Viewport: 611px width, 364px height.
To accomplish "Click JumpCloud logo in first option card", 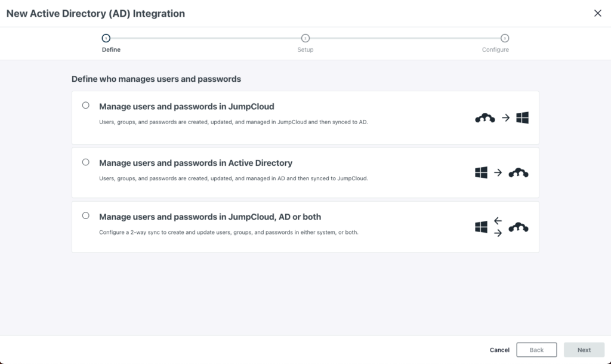I will pyautogui.click(x=485, y=118).
